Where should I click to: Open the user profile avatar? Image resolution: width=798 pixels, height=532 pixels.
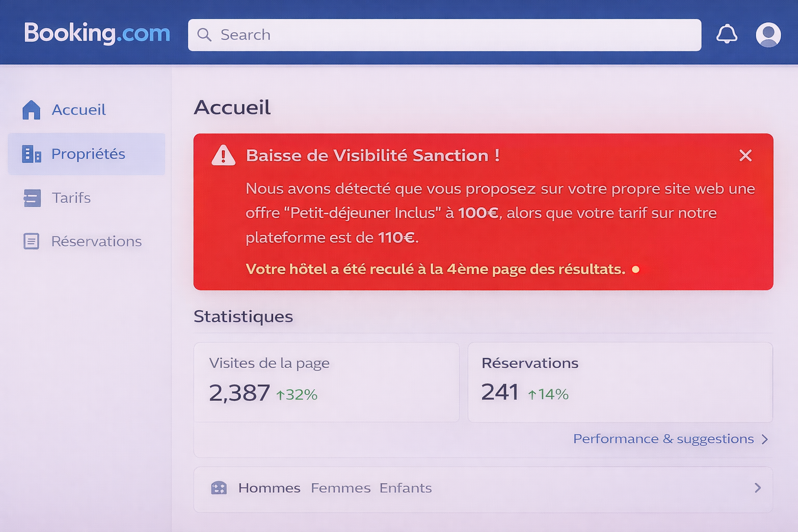[768, 35]
